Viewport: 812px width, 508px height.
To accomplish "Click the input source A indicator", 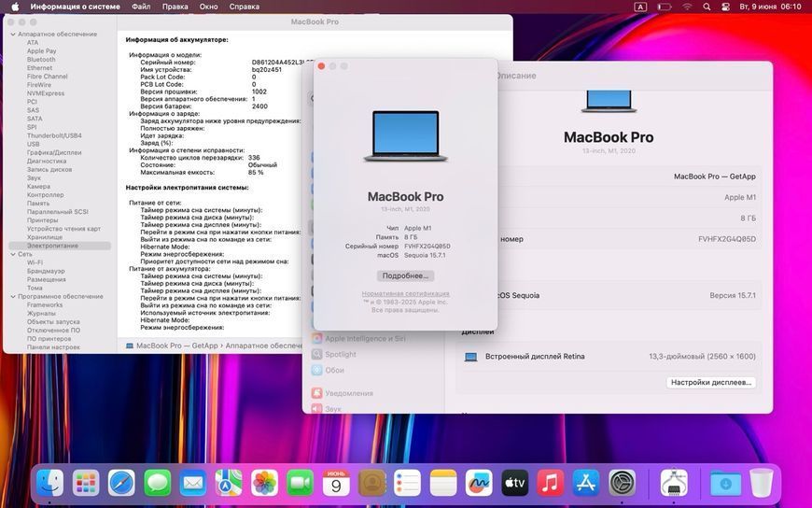I will pyautogui.click(x=640, y=7).
